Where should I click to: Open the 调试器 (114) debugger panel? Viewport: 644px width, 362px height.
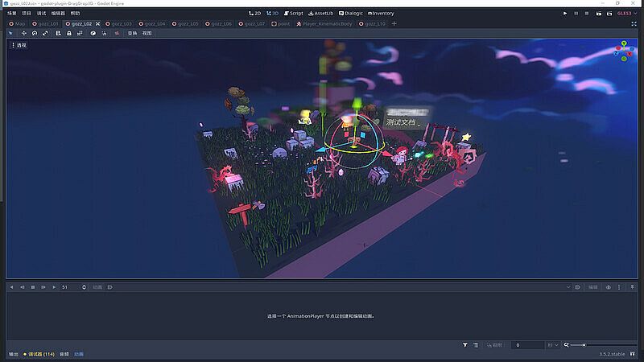pos(40,354)
